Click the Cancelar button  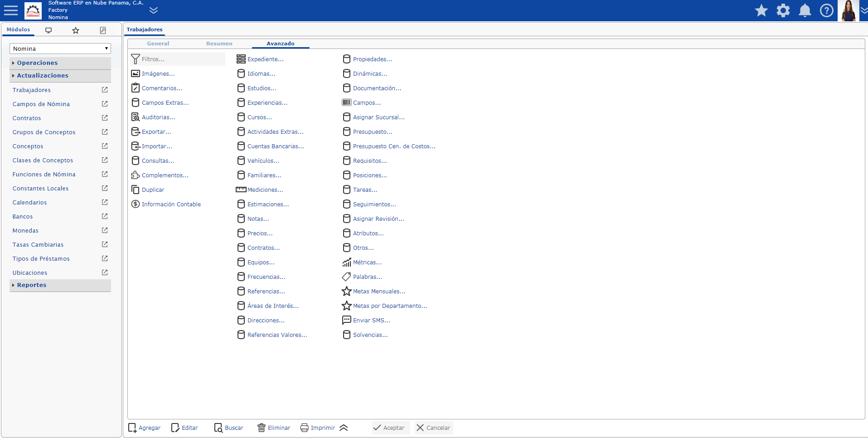point(433,428)
